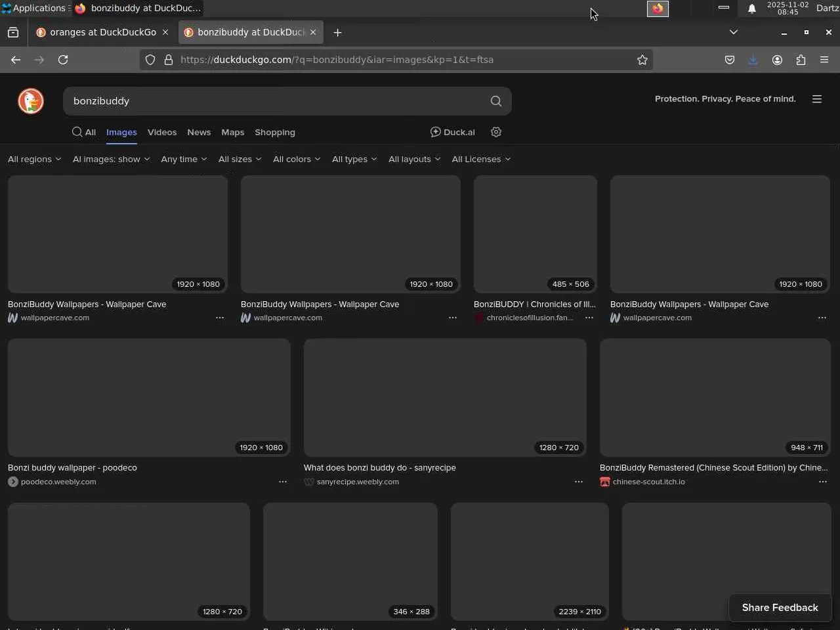Open the Applications menu in the top panel
Viewport: 840px width, 630px height.
pos(34,9)
